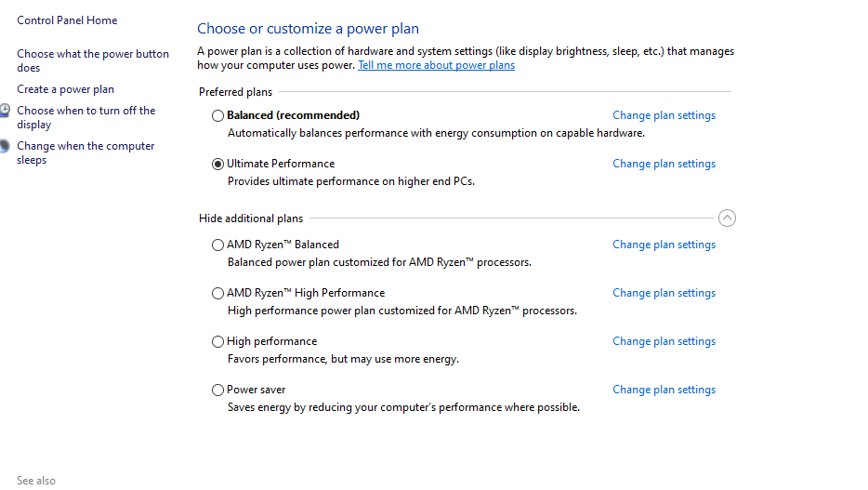Click the Hide additional plans label

(251, 219)
